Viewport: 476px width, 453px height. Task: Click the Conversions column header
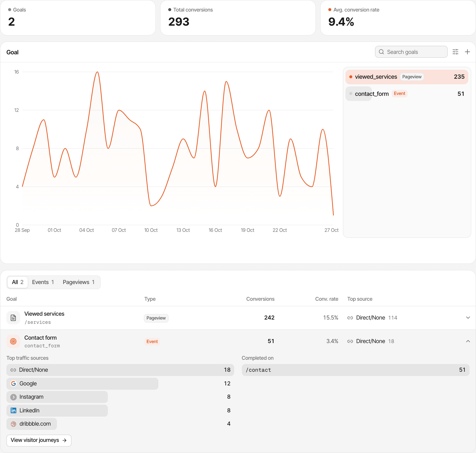point(260,299)
